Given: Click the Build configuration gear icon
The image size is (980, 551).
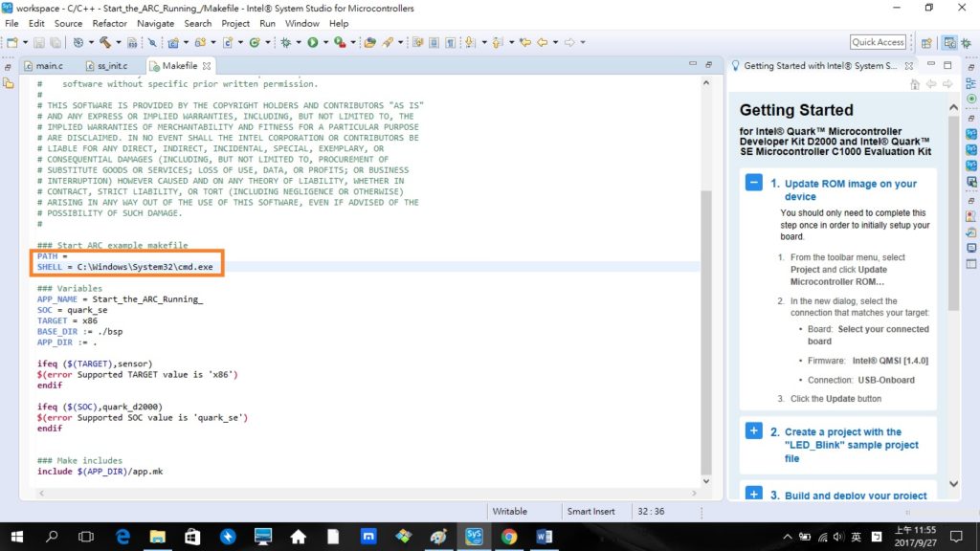Looking at the screenshot, I should pos(78,42).
